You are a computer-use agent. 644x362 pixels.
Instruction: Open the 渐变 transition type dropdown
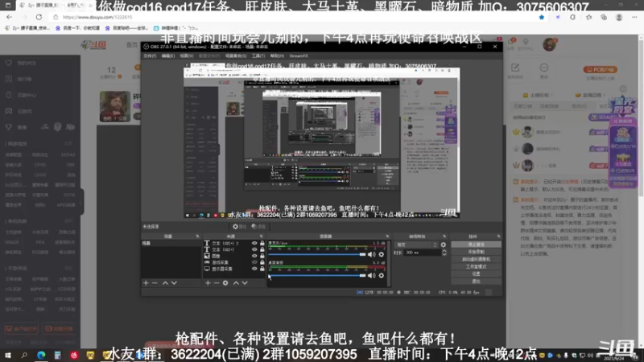click(x=416, y=245)
